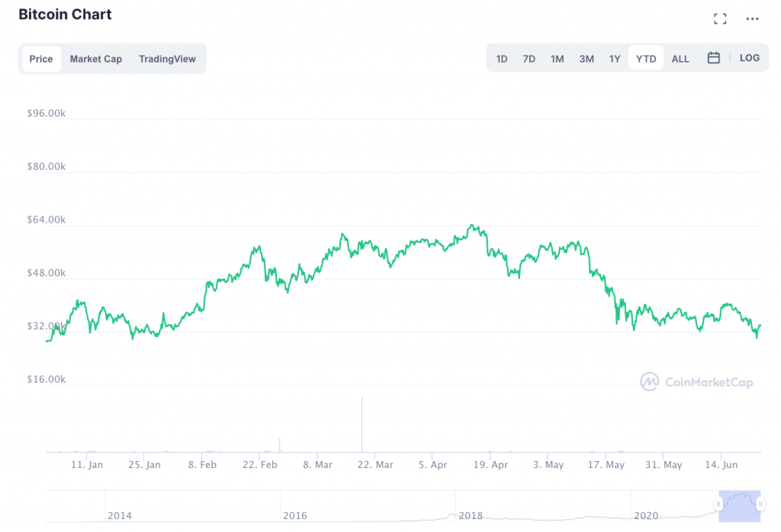Grab the right range handle on the mini timeline
781x532 pixels.
pyautogui.click(x=760, y=504)
